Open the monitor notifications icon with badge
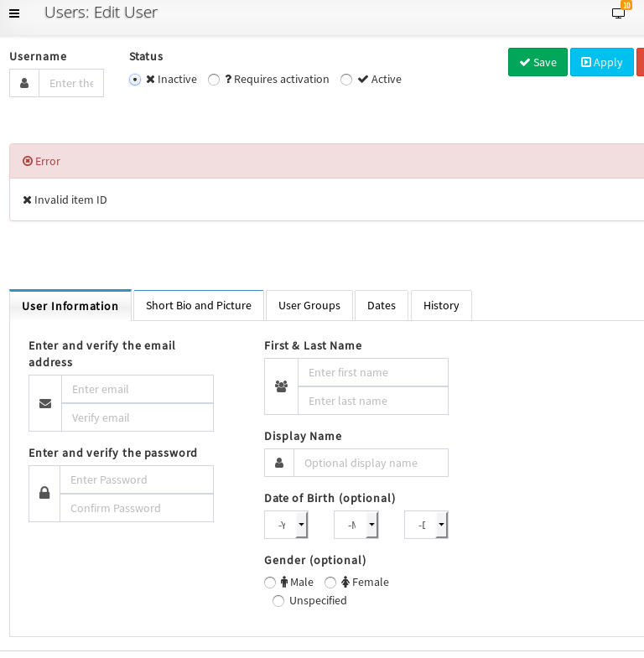The image size is (644, 658). (619, 13)
